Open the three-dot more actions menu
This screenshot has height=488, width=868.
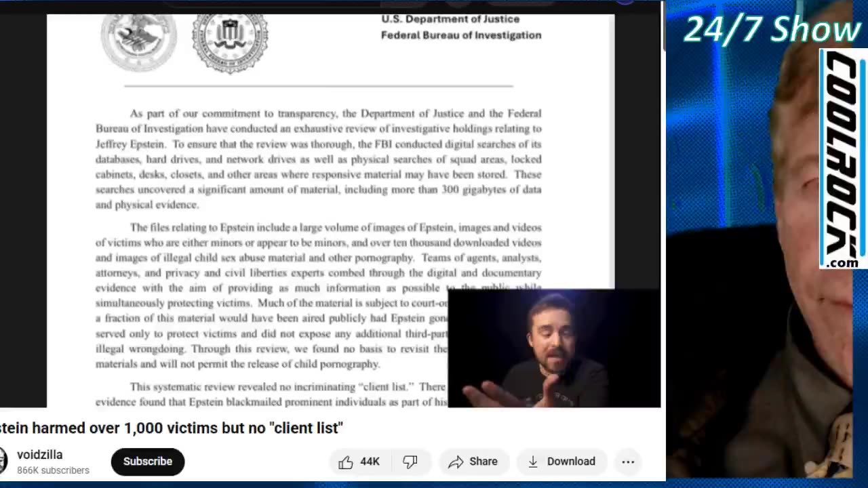click(x=628, y=462)
